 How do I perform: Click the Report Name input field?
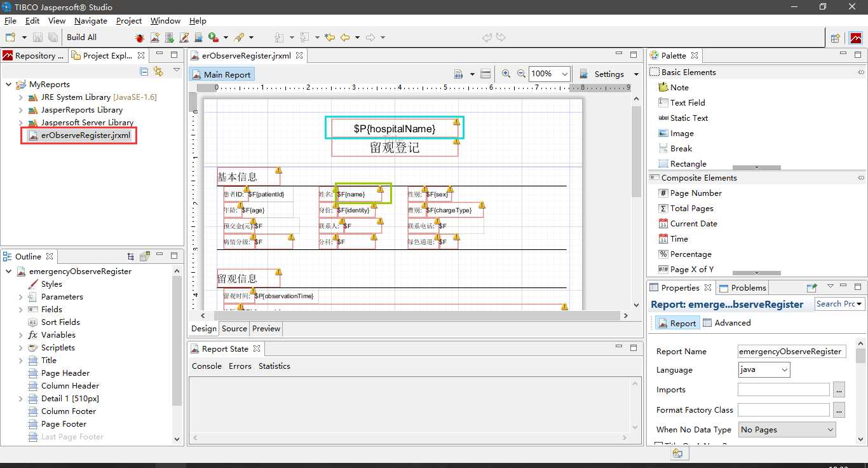pos(791,351)
